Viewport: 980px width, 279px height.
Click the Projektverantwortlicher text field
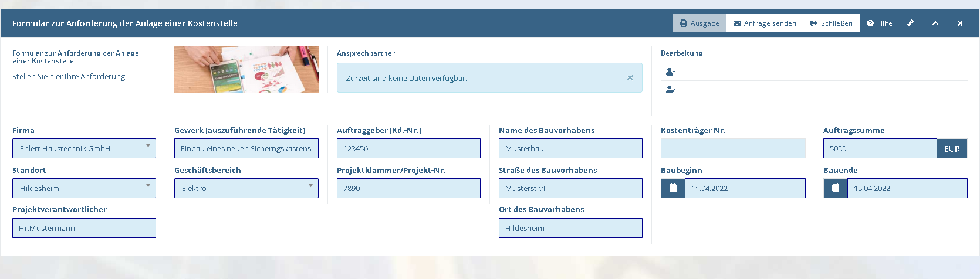click(84, 228)
